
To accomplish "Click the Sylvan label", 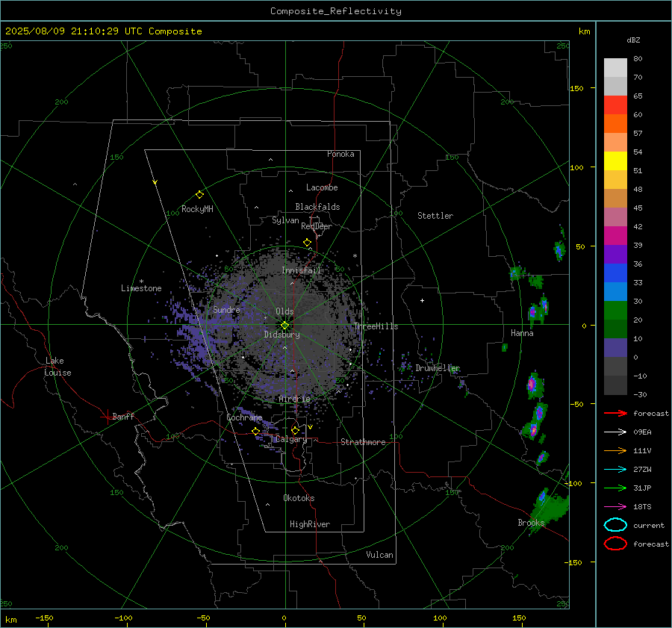I will 285,220.
